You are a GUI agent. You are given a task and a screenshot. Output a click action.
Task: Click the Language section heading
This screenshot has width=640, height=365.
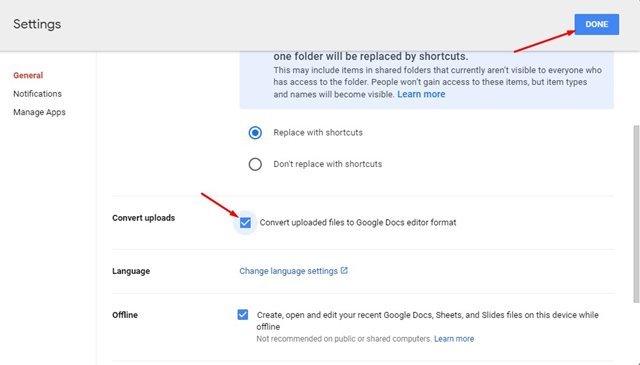click(x=131, y=271)
